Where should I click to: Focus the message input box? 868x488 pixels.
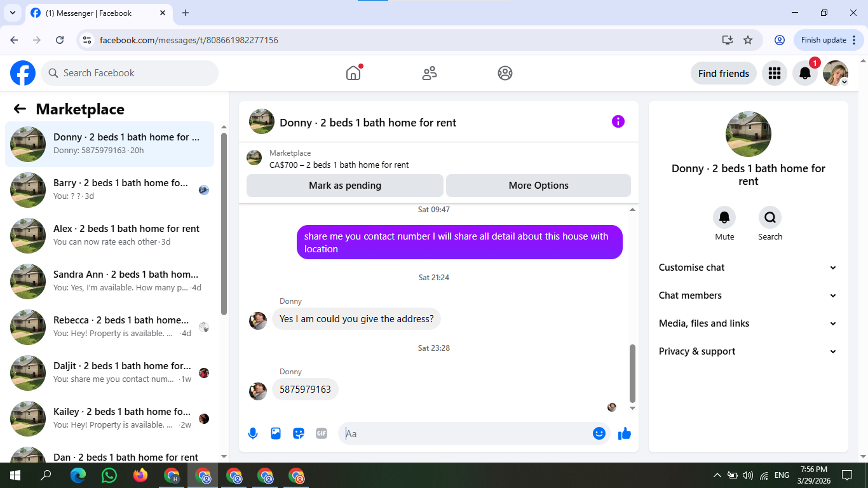coord(466,433)
